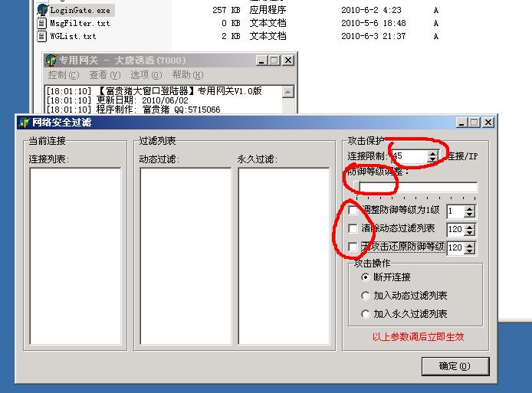Increase the 清除动态过滤列表 spinner value
Image resolution: width=532 pixels, height=393 pixels.
pyautogui.click(x=470, y=226)
